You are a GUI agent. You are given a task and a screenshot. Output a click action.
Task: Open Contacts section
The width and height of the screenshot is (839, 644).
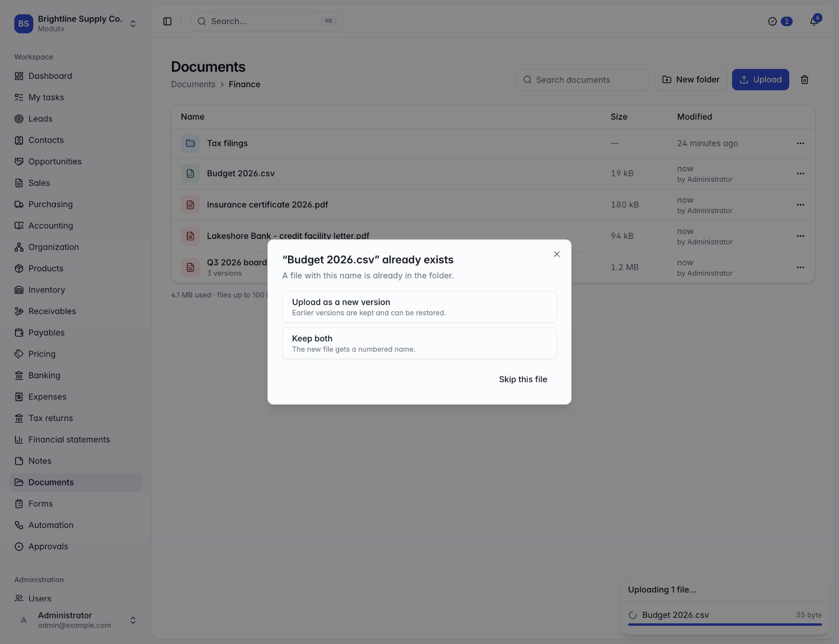point(76,140)
